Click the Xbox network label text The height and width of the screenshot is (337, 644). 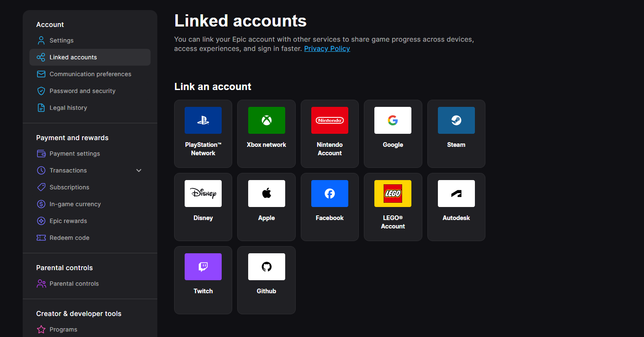(266, 145)
